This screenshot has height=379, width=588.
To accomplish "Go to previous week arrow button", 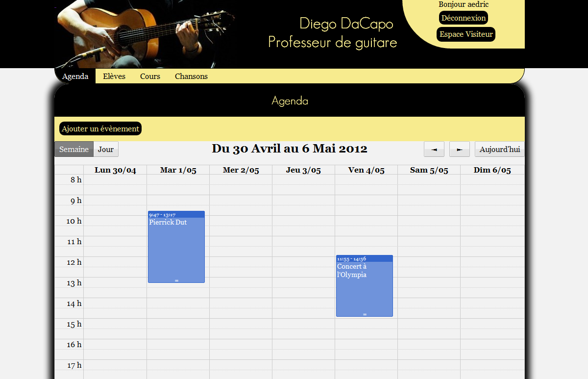I will pyautogui.click(x=434, y=150).
